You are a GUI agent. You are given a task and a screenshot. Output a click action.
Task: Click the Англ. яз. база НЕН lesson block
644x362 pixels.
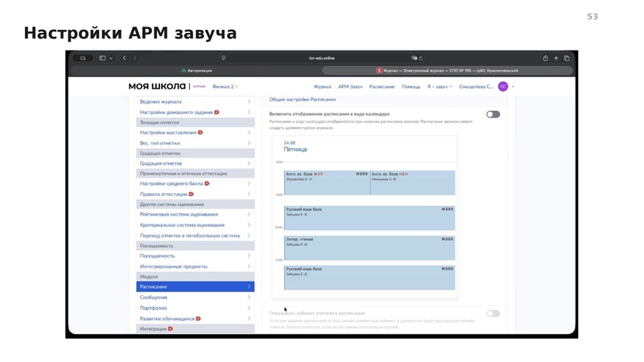pos(413,183)
